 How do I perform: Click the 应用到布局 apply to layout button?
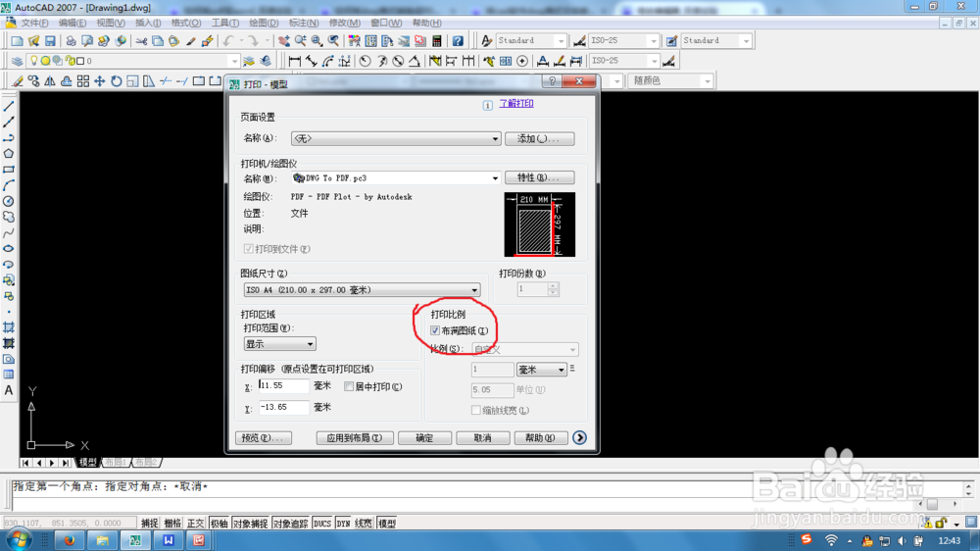click(355, 438)
